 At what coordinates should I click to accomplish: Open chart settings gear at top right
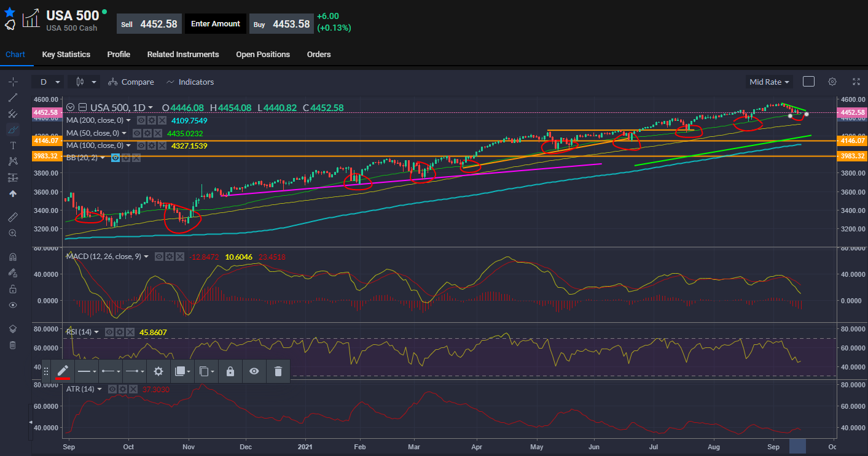832,82
